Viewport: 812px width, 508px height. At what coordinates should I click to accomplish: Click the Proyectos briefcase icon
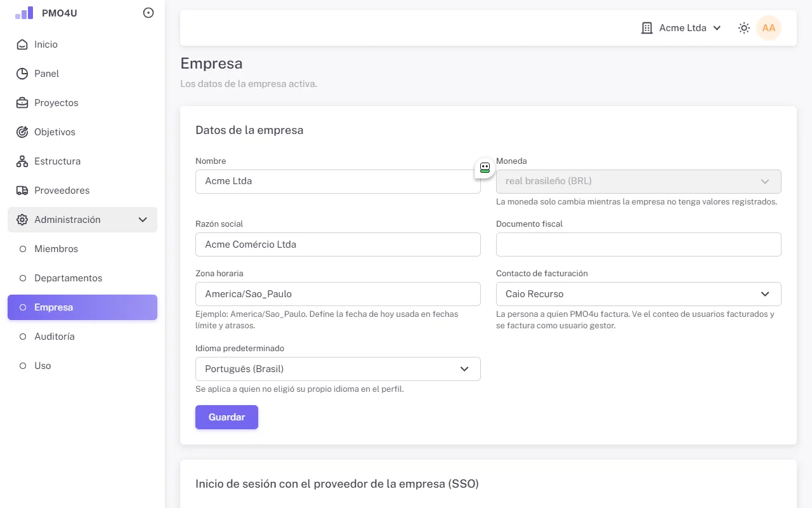22,103
